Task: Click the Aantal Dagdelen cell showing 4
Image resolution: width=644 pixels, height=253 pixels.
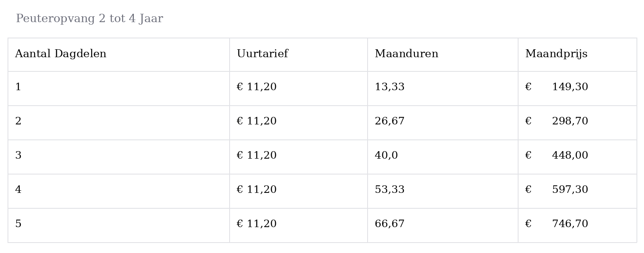Action: coord(119,191)
